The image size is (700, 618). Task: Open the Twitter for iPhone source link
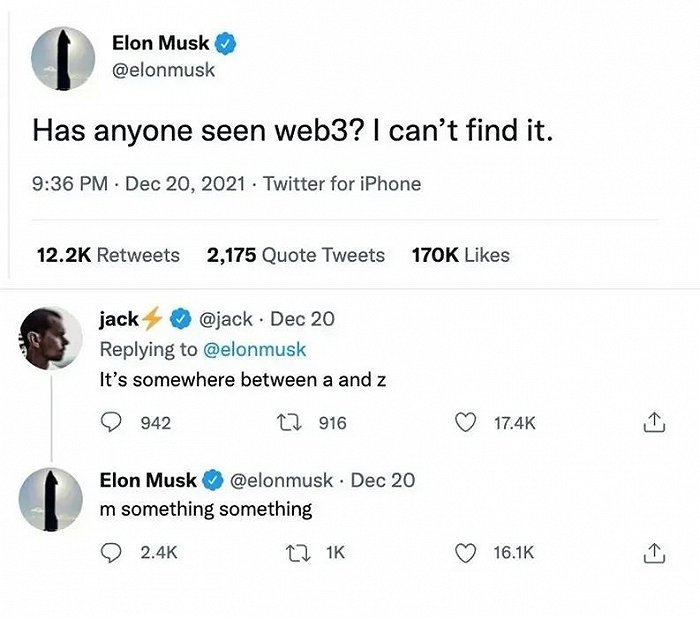(x=341, y=183)
